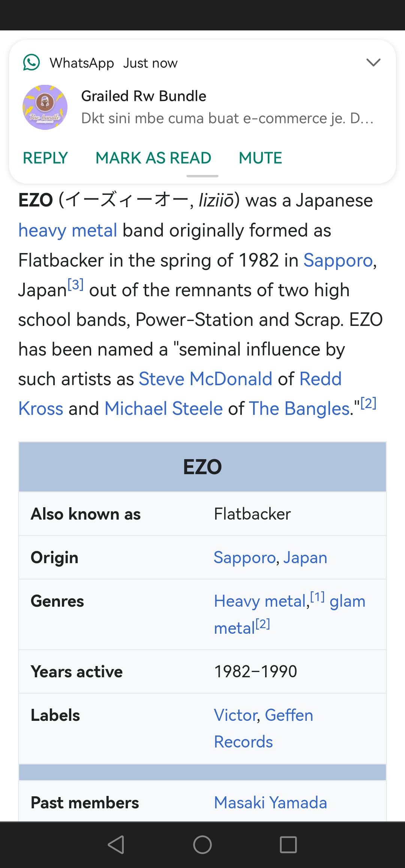Choose MARK AS READ on notification
The height and width of the screenshot is (868, 405).
(x=153, y=158)
